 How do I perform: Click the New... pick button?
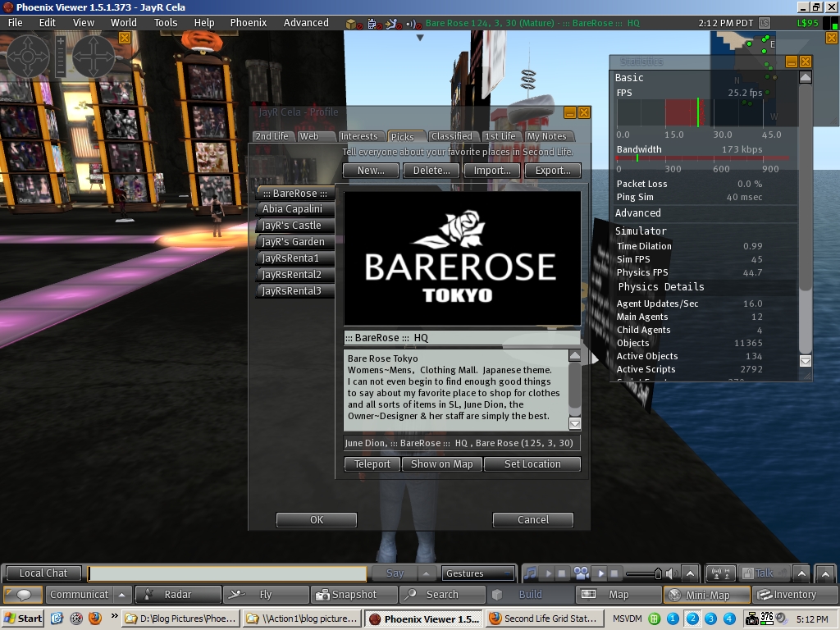pyautogui.click(x=371, y=171)
